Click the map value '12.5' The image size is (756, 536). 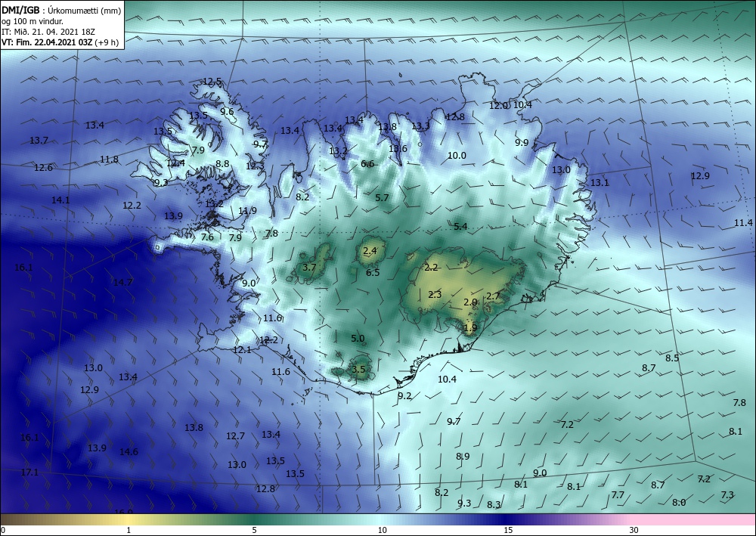[x=212, y=82]
